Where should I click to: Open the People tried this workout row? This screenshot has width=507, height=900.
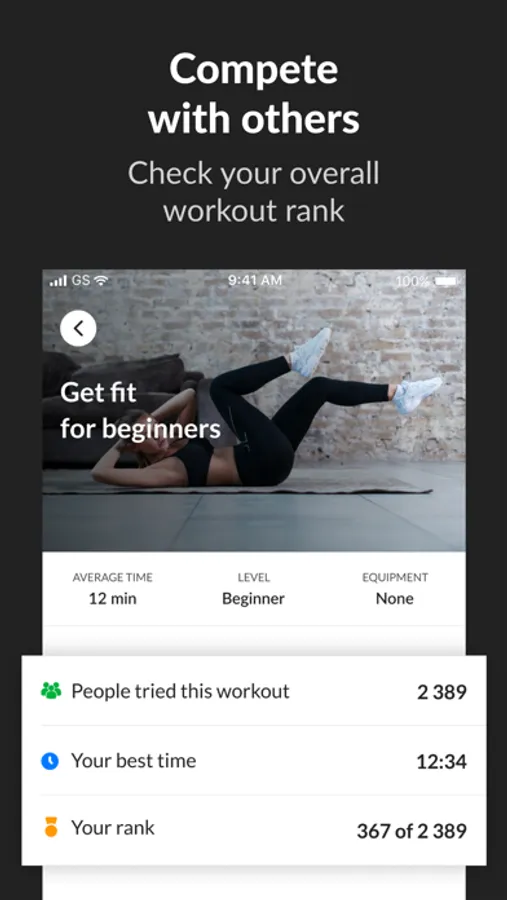254,691
